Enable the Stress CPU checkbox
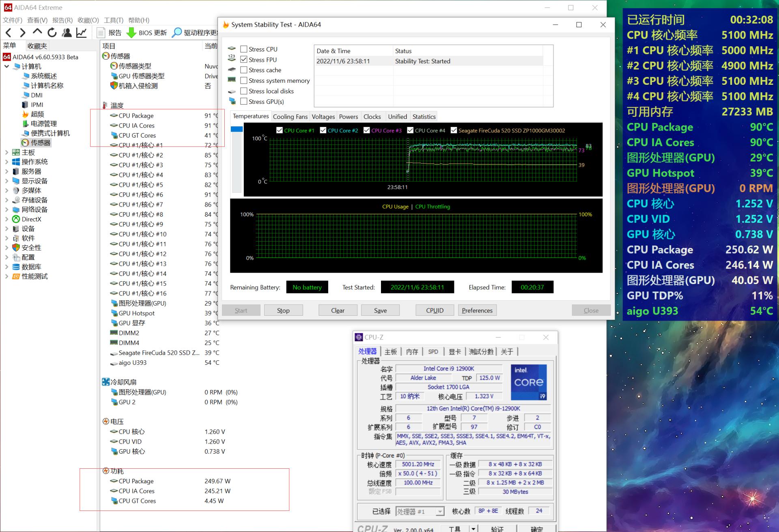Viewport: 779px width, 532px height. coord(244,49)
